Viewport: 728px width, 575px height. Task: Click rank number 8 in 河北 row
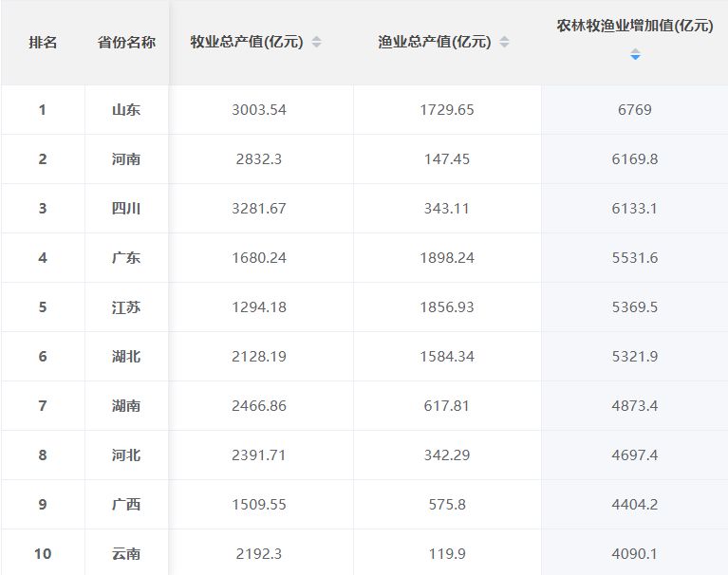43,454
